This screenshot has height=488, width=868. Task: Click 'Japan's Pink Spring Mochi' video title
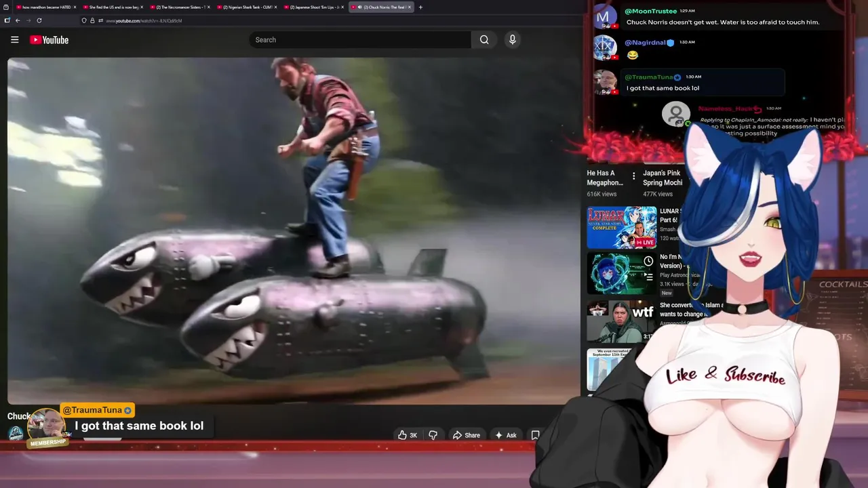click(x=663, y=178)
